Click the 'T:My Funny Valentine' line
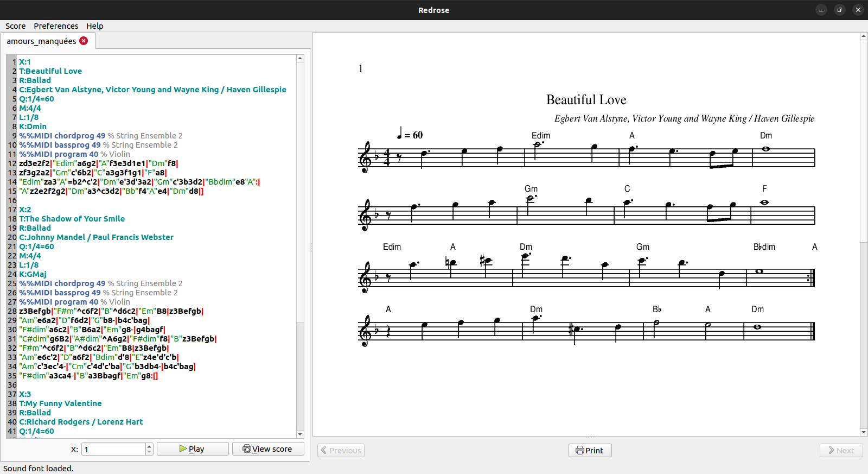Screen dimensions: 868x474 [61, 403]
